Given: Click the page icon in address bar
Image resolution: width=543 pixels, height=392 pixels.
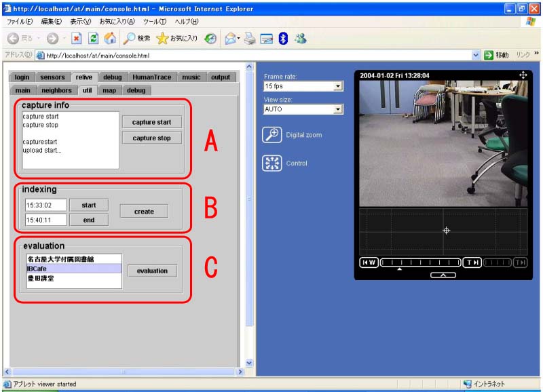Looking at the screenshot, I should (x=41, y=56).
